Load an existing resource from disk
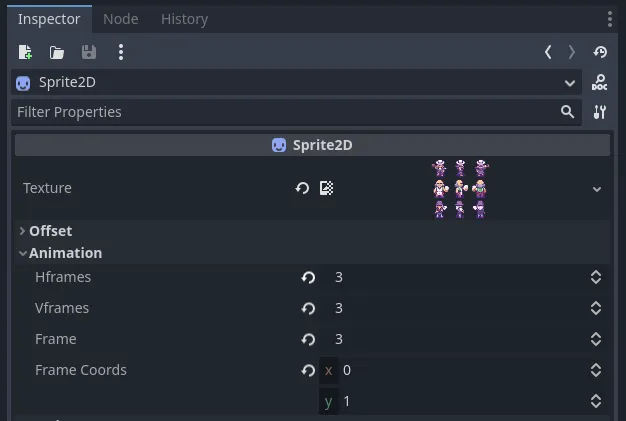 pyautogui.click(x=57, y=52)
